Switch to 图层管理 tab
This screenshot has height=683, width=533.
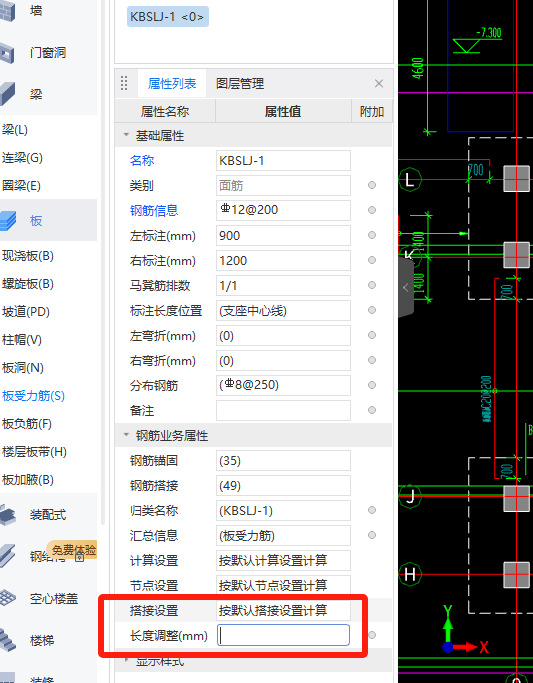coord(240,83)
